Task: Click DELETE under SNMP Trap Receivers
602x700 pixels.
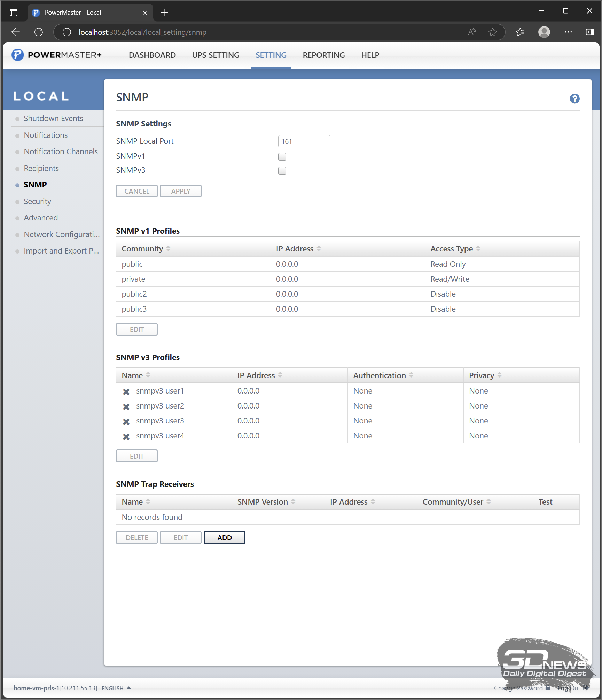Action: tap(137, 538)
